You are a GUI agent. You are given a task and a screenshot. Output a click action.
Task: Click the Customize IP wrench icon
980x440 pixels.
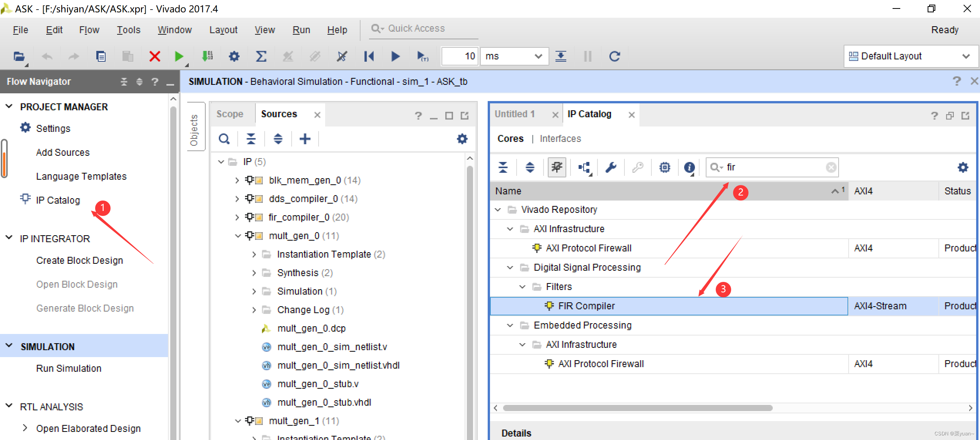(x=611, y=167)
